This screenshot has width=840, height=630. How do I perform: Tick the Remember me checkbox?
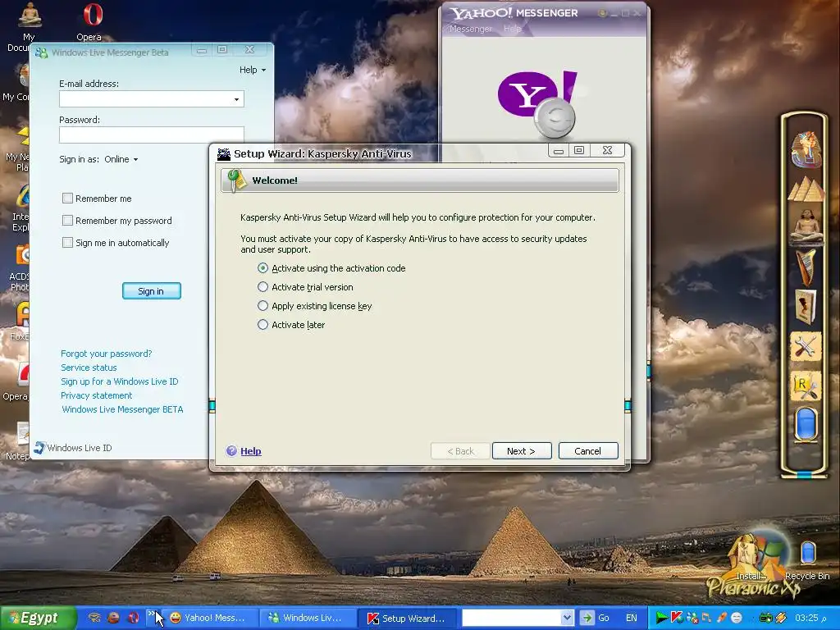click(x=67, y=199)
